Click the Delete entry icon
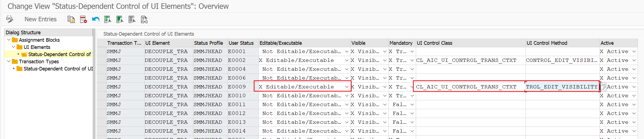The image size is (644, 139). (x=83, y=19)
